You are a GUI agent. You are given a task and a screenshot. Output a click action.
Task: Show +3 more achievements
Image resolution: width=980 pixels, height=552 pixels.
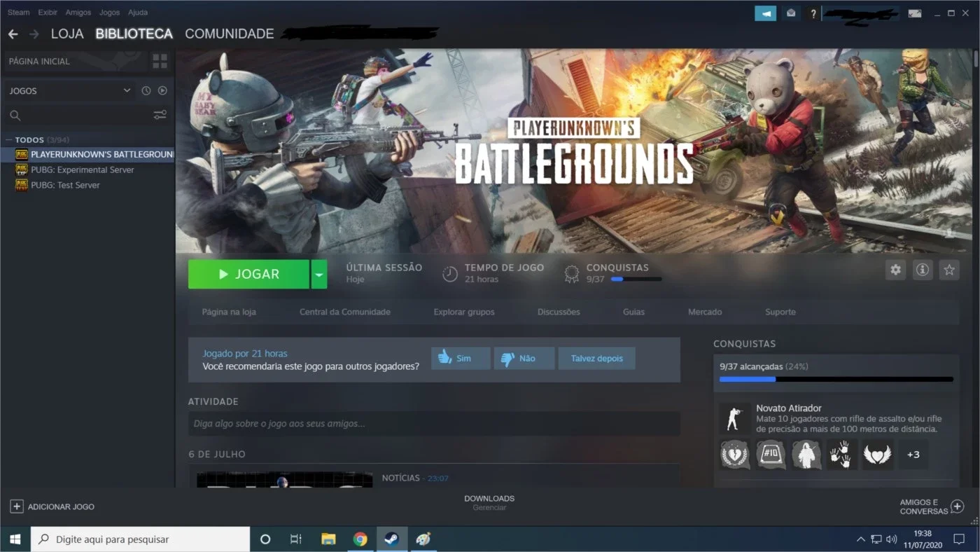tap(913, 455)
